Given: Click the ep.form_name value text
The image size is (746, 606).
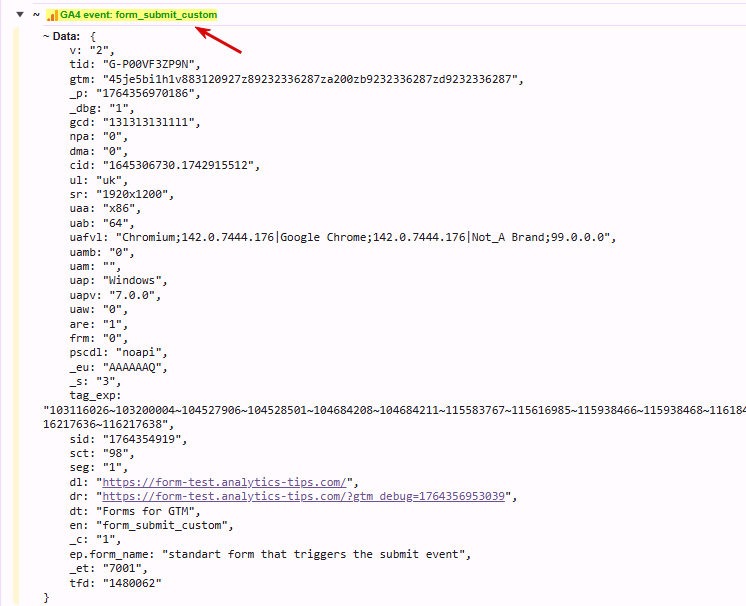Looking at the screenshot, I should 313,554.
